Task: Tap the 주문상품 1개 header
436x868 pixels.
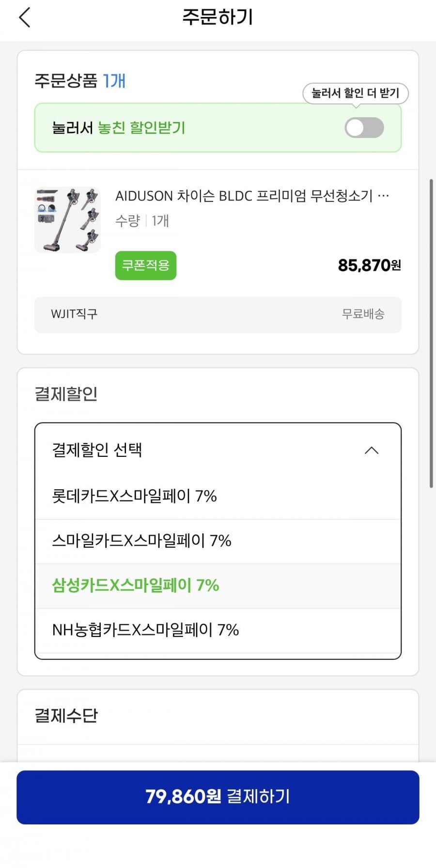Action: tap(80, 80)
